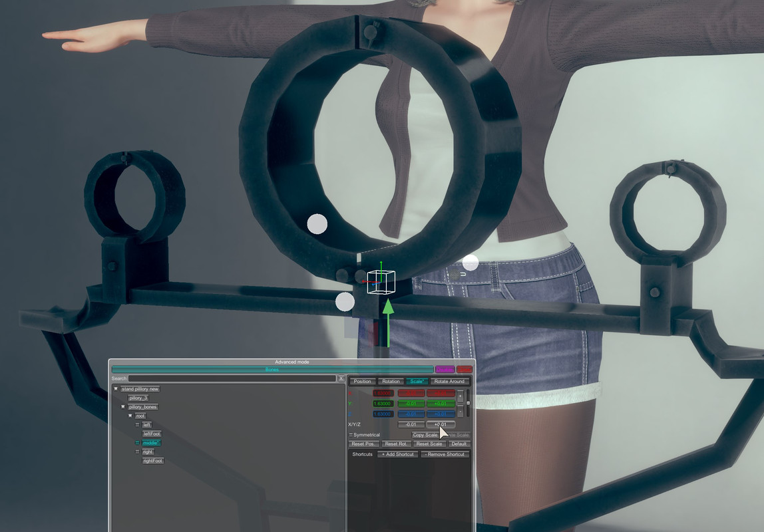This screenshot has width=764, height=532.
Task: Decrease Y scale with the green -0.01 button
Action: tap(411, 404)
